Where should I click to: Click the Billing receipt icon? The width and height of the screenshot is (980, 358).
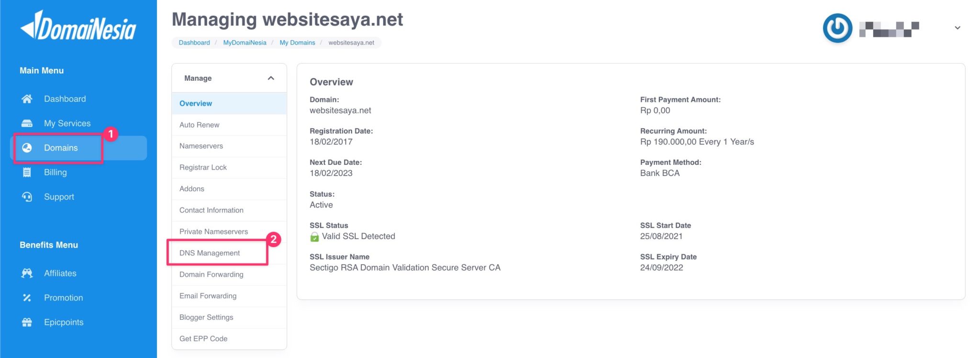tap(27, 173)
